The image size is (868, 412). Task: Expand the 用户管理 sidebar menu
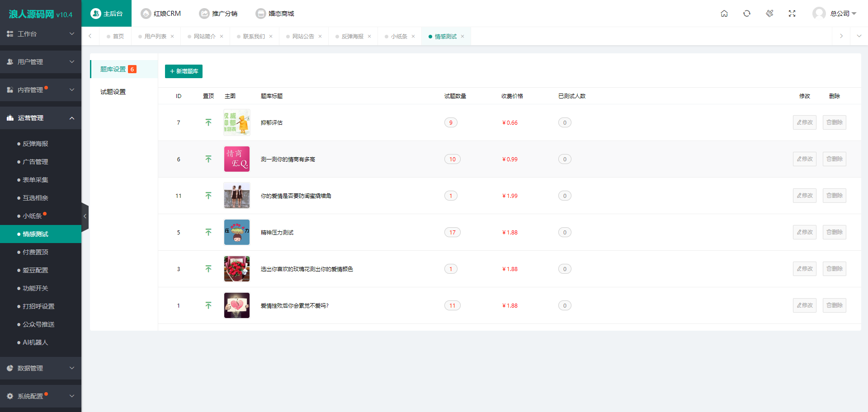[41, 62]
